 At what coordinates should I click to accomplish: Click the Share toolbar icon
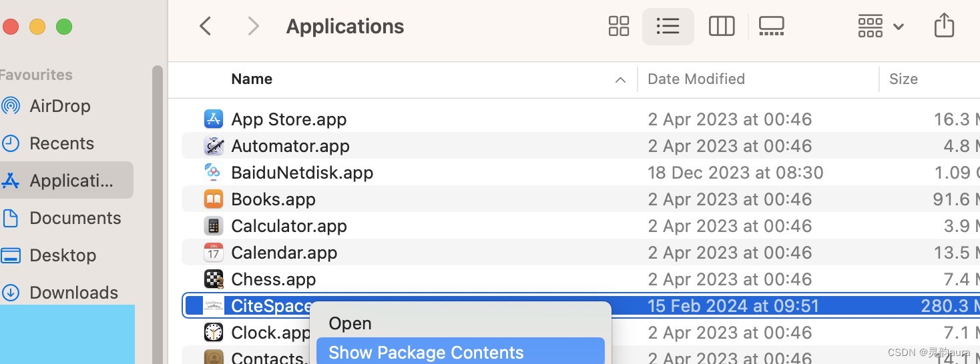pyautogui.click(x=944, y=27)
